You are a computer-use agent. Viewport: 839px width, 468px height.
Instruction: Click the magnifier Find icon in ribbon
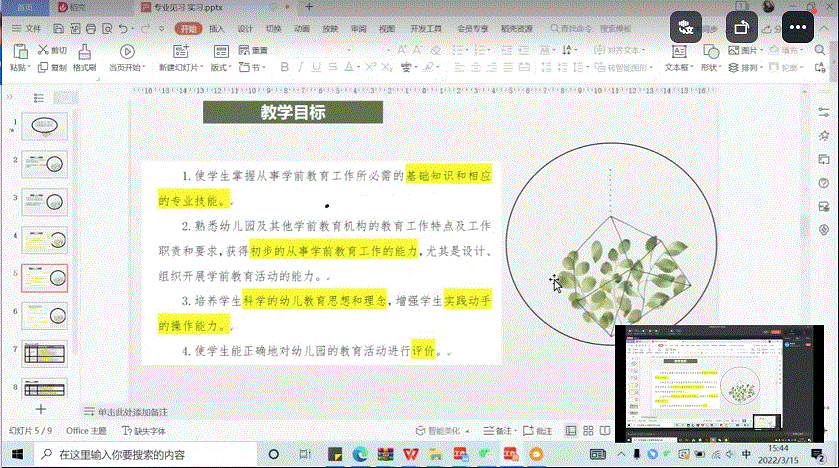point(820,50)
